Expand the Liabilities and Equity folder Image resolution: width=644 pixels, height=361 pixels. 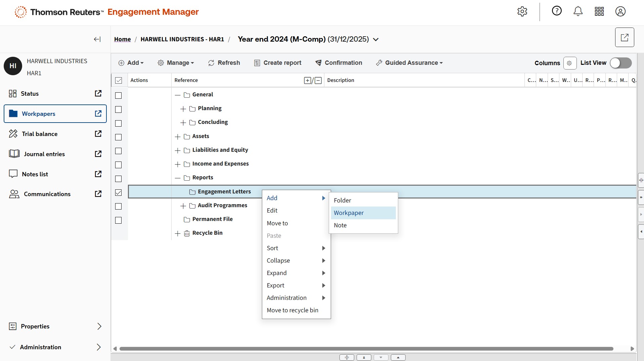tap(178, 150)
